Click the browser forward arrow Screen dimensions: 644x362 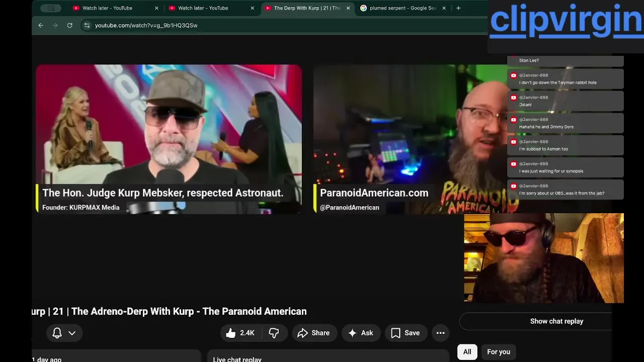55,25
